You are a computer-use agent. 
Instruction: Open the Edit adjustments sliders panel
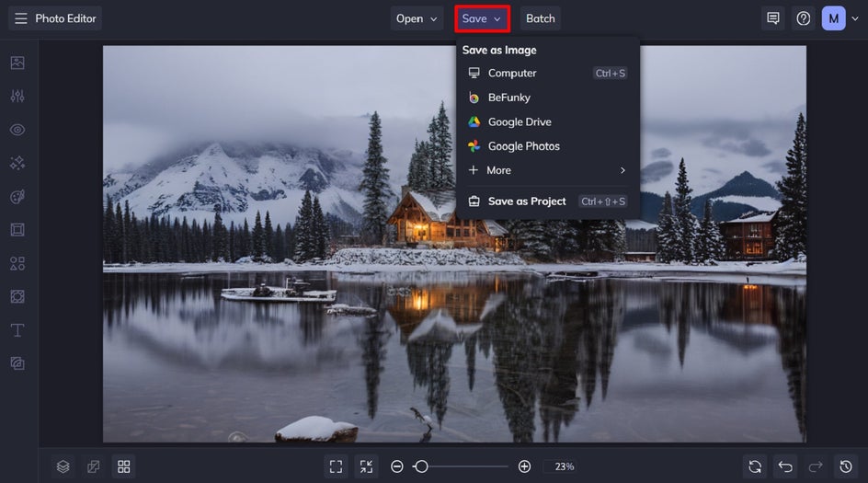(x=17, y=96)
